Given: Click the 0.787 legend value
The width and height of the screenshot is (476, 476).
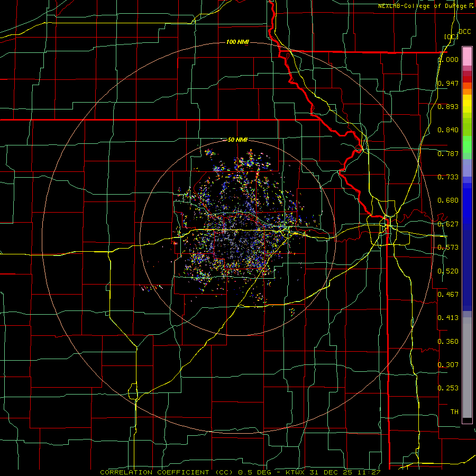Looking at the screenshot, I should coord(448,153).
